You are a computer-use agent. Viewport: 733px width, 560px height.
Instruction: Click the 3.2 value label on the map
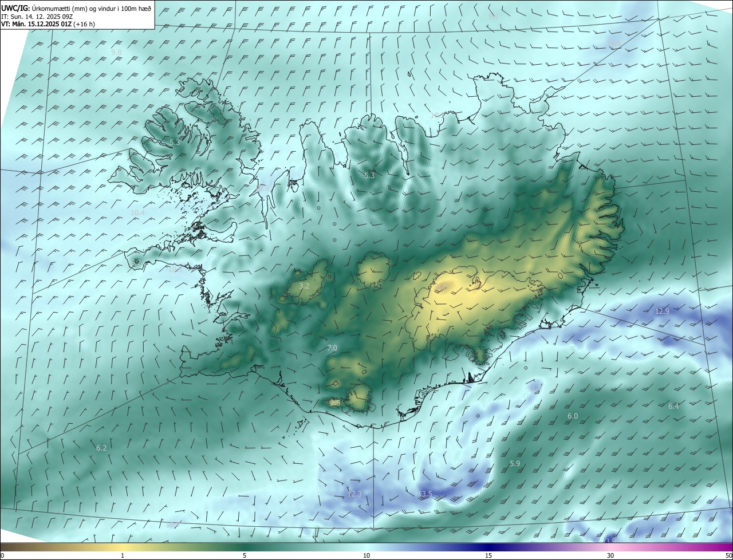(x=304, y=286)
